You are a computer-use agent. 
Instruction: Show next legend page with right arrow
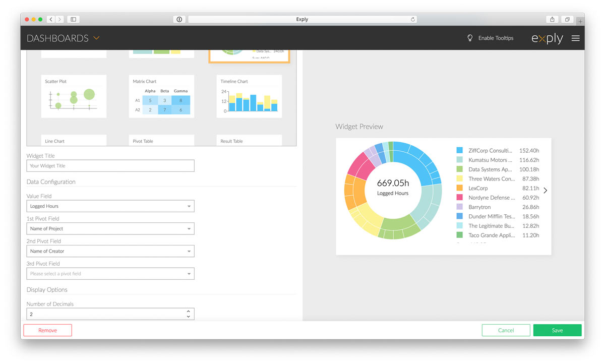pos(546,191)
